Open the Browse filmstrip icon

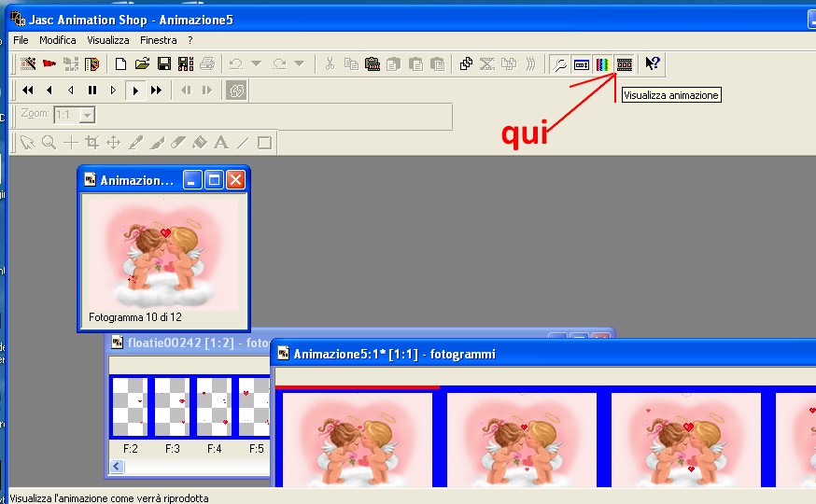tap(92, 64)
